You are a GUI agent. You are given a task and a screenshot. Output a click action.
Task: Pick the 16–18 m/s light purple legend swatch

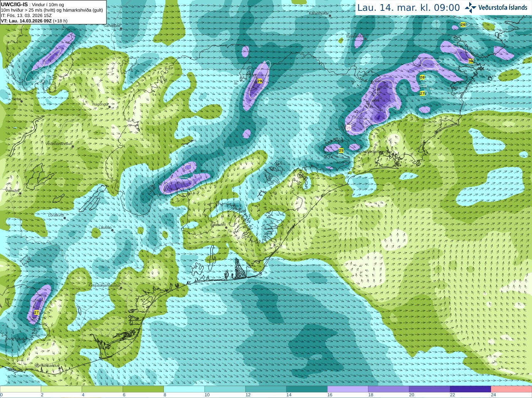(x=348, y=389)
